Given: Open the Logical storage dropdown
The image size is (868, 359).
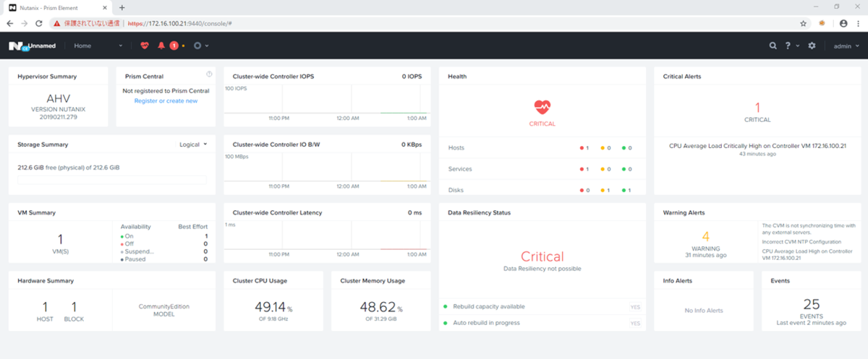Looking at the screenshot, I should 193,144.
